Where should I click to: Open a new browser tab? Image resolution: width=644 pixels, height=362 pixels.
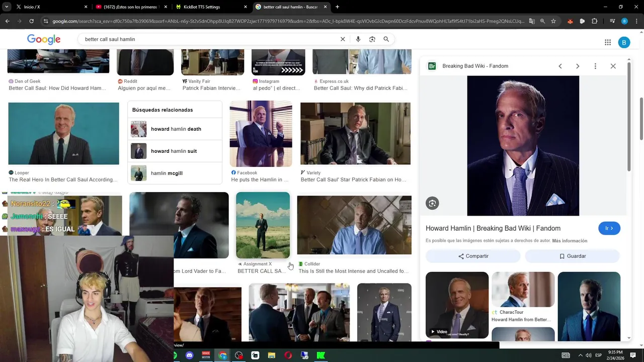[x=337, y=7]
